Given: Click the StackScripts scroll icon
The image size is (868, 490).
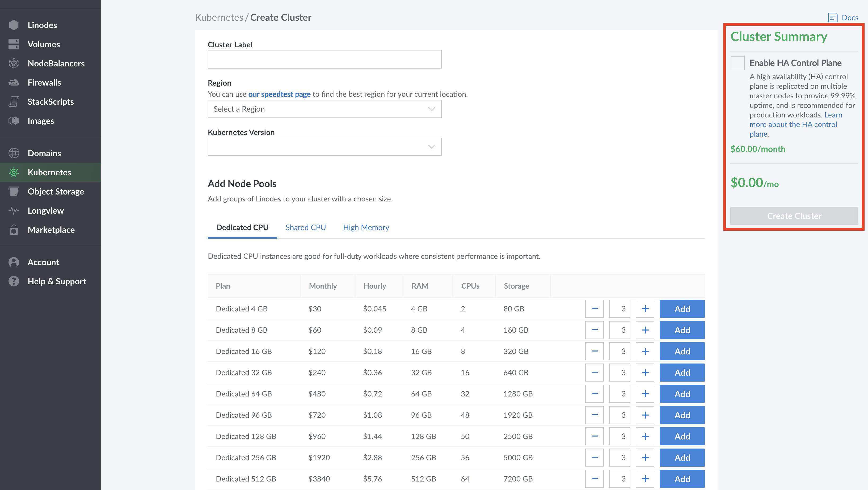Looking at the screenshot, I should pos(14,102).
